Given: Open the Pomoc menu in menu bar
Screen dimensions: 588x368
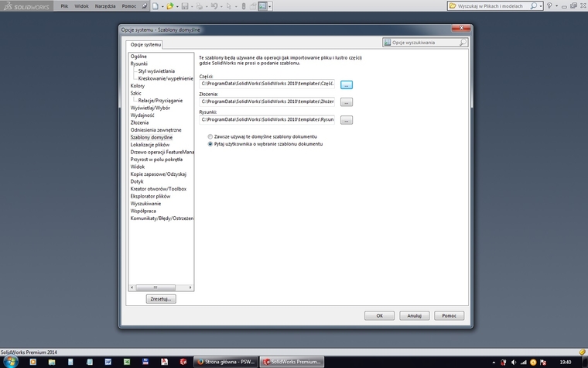Looking at the screenshot, I should [x=129, y=6].
